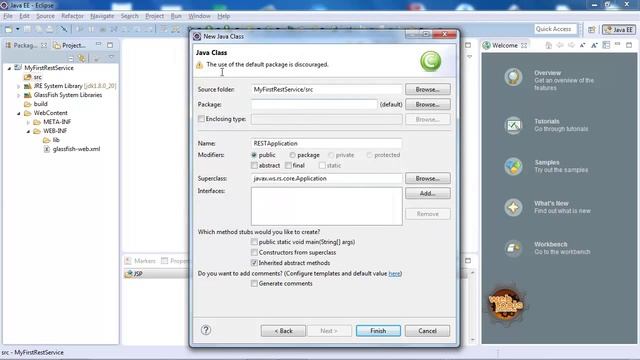Click Collapse All in Package Explorer
Image resolution: width=640 pixels, height=360 pixels.
point(71,58)
